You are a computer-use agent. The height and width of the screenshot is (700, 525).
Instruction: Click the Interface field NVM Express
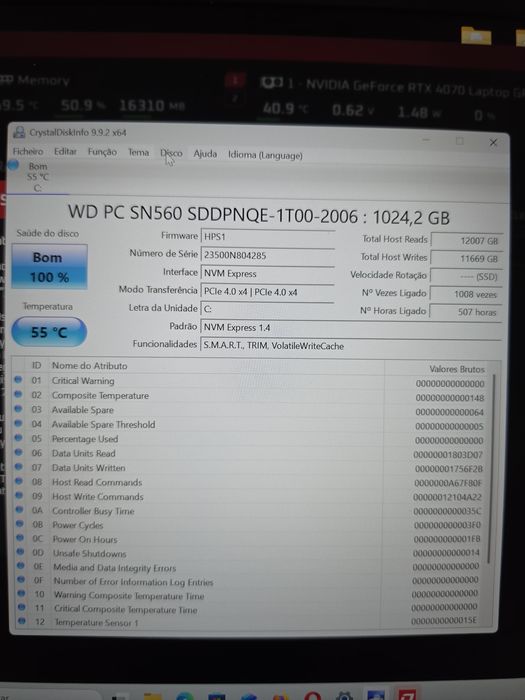click(267, 273)
